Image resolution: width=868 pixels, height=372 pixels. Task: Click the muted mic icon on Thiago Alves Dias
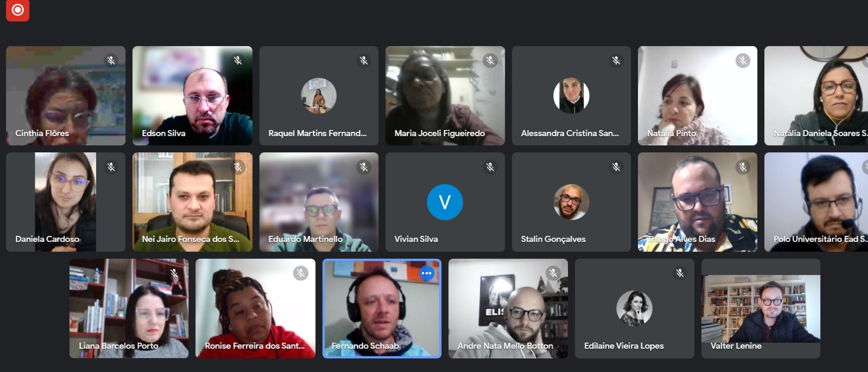pos(743,167)
